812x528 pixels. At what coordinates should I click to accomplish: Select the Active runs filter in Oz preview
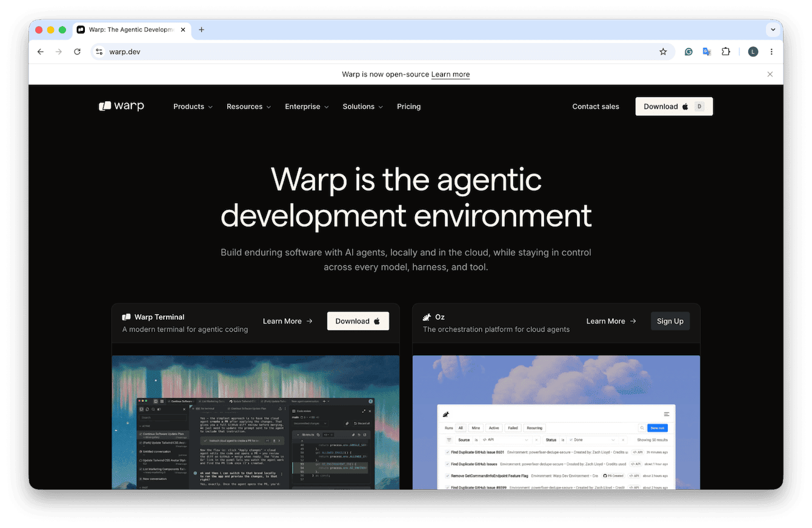click(494, 428)
